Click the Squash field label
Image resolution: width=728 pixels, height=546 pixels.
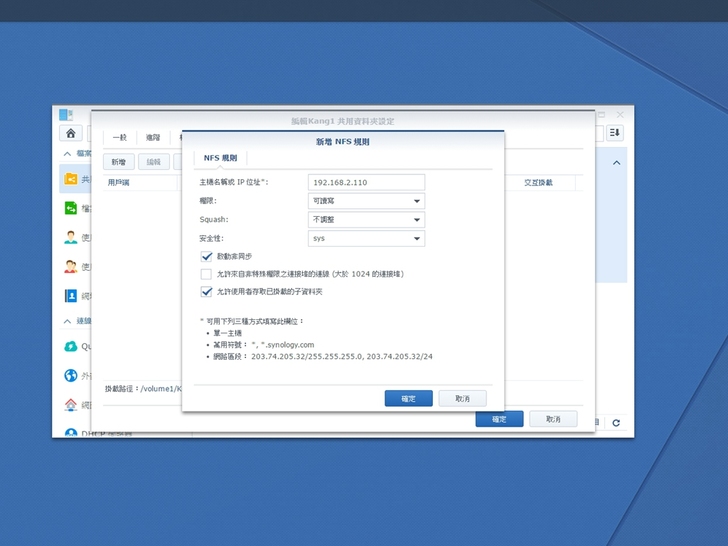[214, 219]
